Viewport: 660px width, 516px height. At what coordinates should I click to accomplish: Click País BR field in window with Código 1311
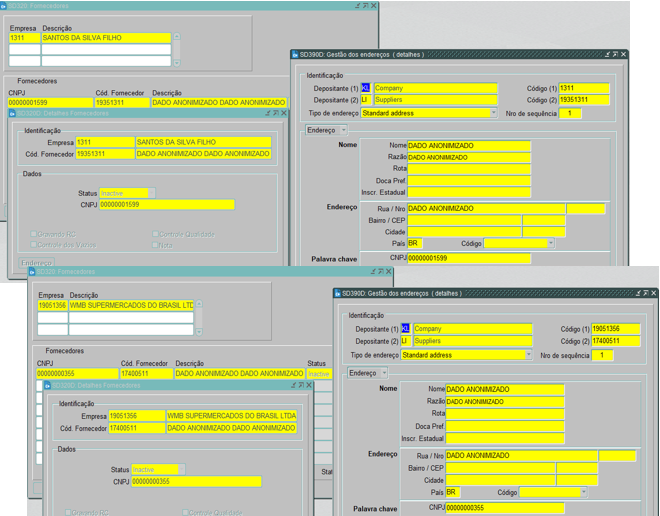click(x=415, y=243)
